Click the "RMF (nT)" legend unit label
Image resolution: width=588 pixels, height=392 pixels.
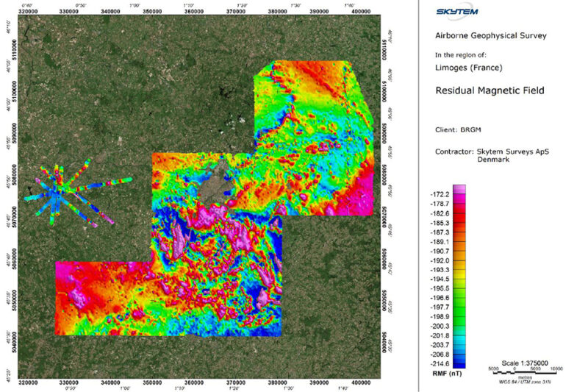pos(447,374)
